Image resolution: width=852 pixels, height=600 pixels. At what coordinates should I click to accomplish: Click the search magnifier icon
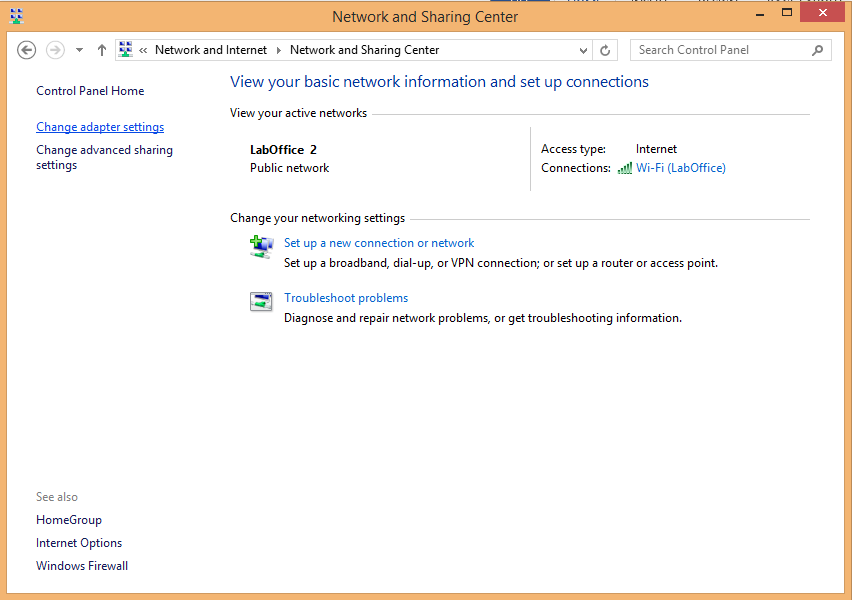click(818, 49)
